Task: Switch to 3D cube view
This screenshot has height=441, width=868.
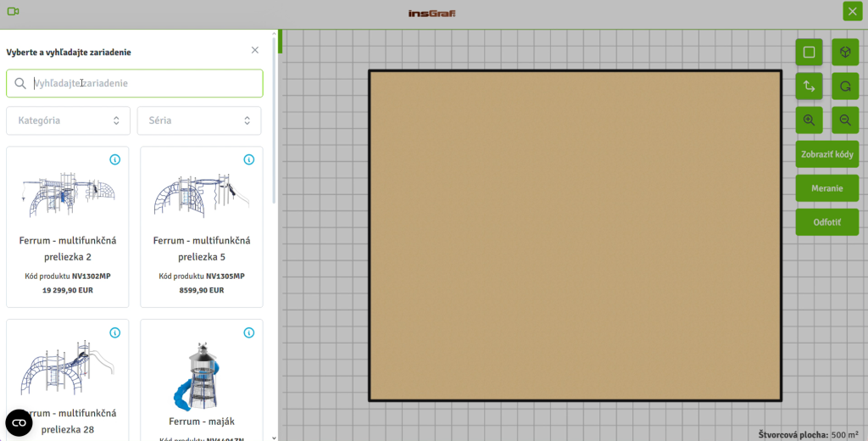Action: click(845, 52)
